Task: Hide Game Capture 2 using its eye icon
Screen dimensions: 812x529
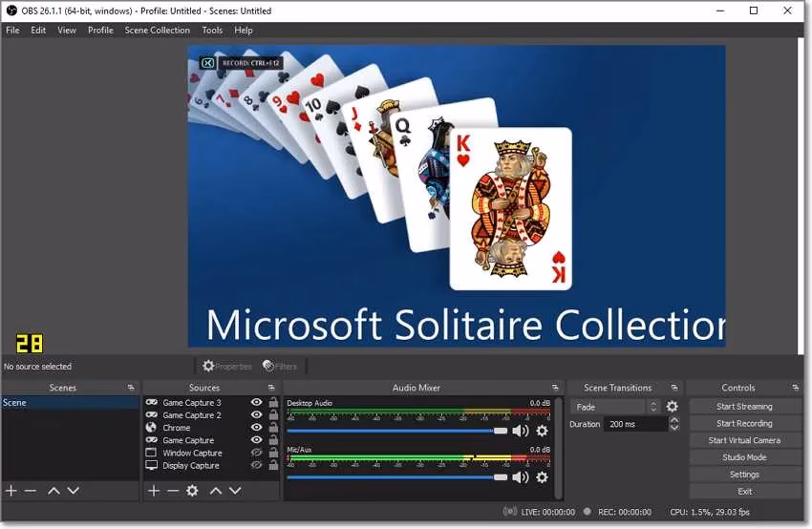Action: (256, 414)
